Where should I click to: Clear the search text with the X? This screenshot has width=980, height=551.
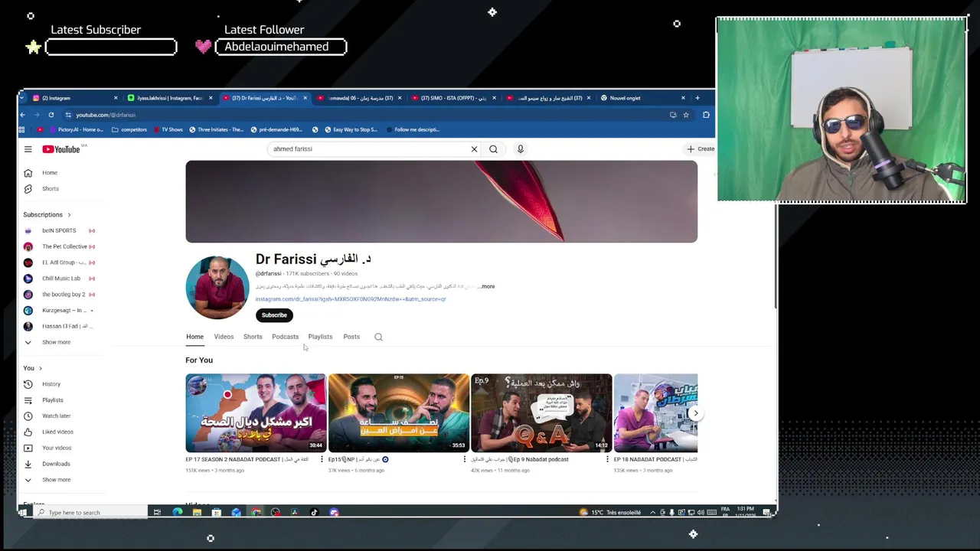click(474, 149)
